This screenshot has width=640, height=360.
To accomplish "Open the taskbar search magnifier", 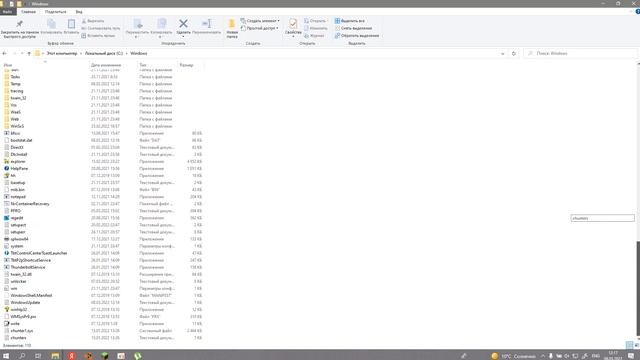I will click(x=22, y=356).
